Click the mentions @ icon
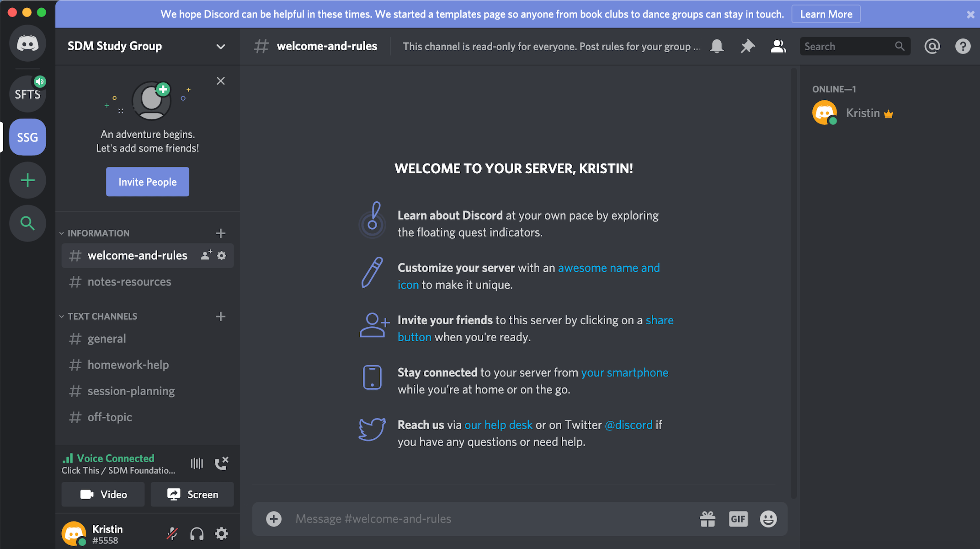This screenshot has height=549, width=980. tap(932, 46)
